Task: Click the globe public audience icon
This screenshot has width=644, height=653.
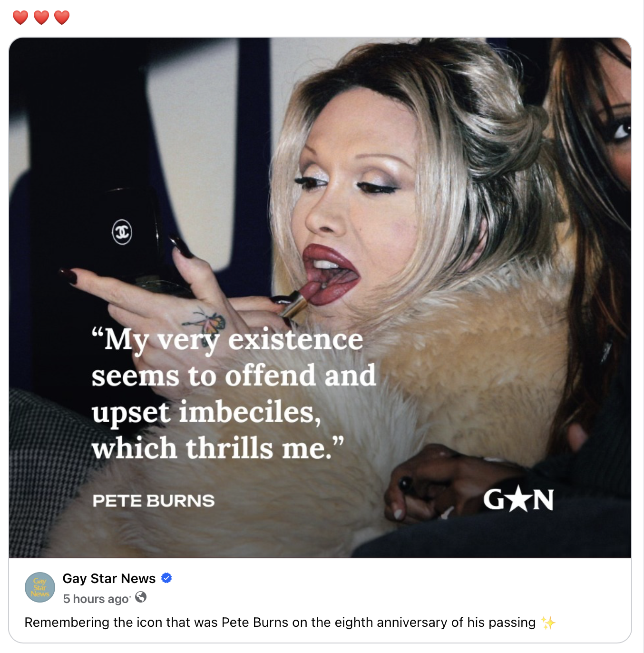Action: coord(141,597)
